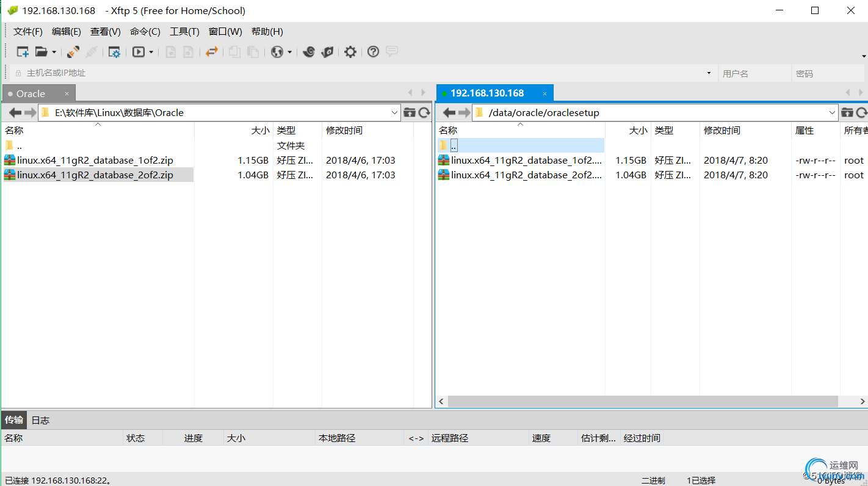Switch to the 日志 log tab
The image size is (868, 486).
(40, 420)
